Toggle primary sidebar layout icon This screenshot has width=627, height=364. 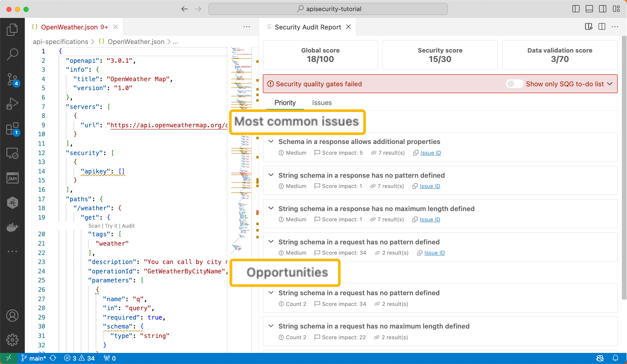pos(576,9)
